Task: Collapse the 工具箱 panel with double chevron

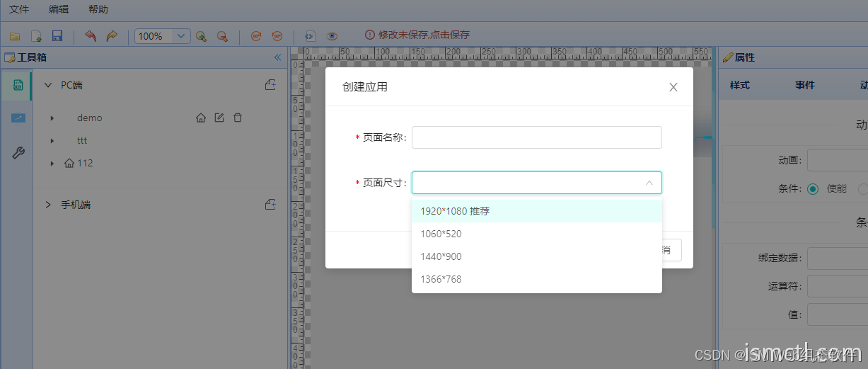Action: click(277, 57)
